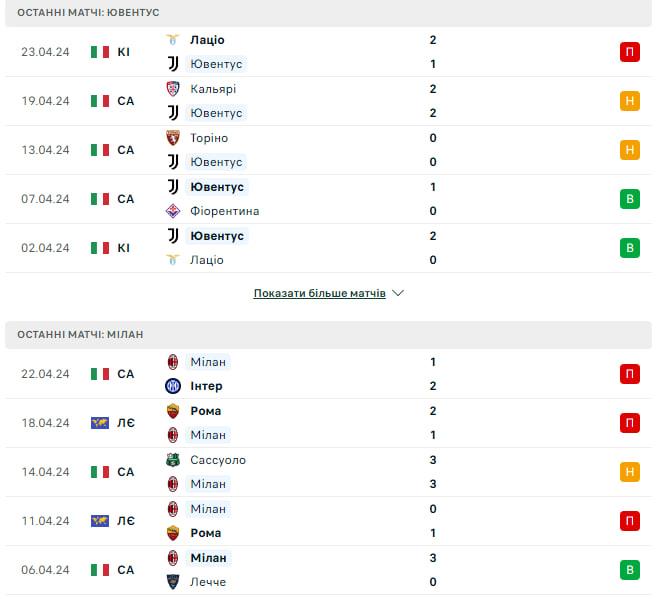Click the Cagliari team crest icon
Image resolution: width=657 pixels, height=599 pixels.
pyautogui.click(x=172, y=89)
